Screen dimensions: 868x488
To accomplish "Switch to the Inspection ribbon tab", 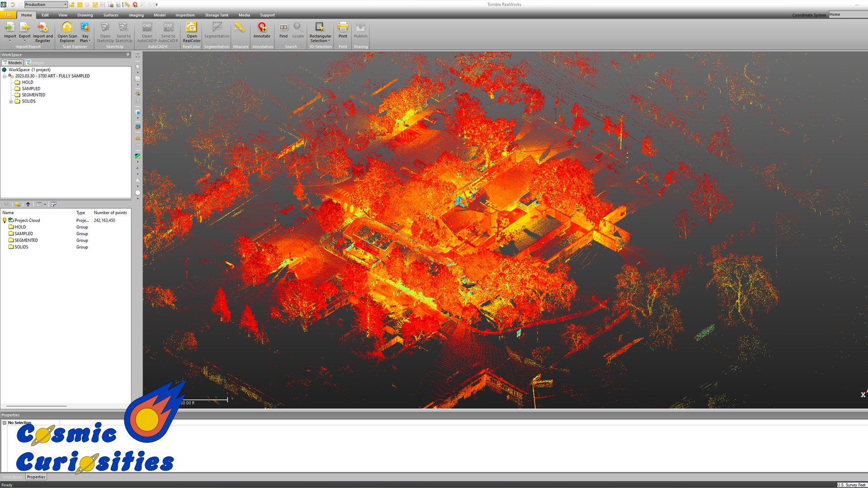I will (x=185, y=15).
